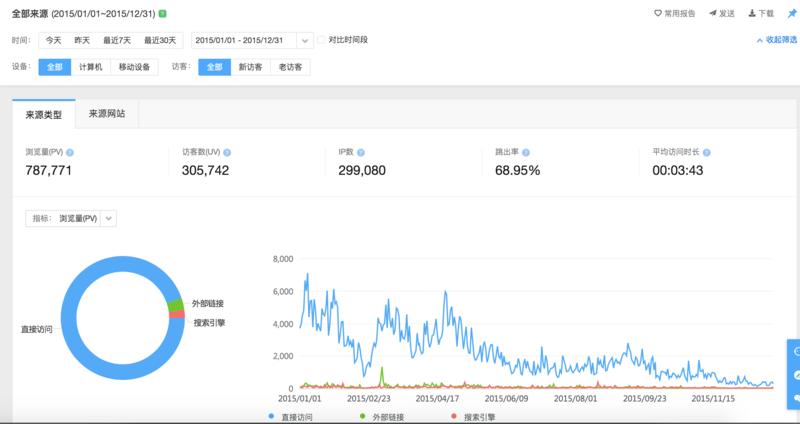Select 移动设备 device filter
Image resolution: width=800 pixels, height=424 pixels.
point(134,67)
